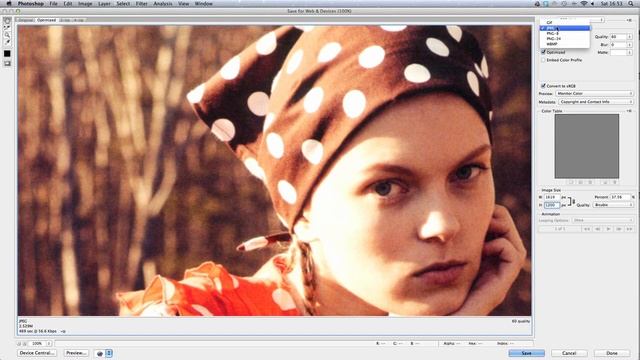The height and width of the screenshot is (360, 640).
Task: Click the browser preview icon
Action: coord(100,353)
